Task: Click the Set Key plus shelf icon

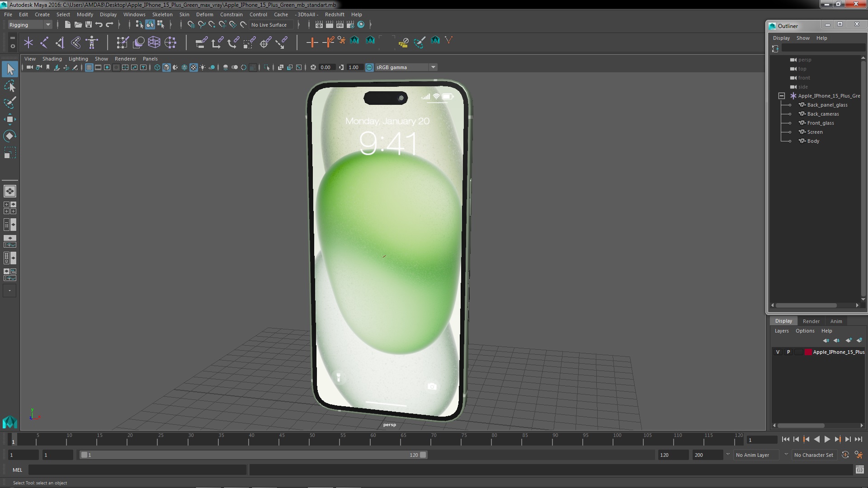Action: coord(311,42)
